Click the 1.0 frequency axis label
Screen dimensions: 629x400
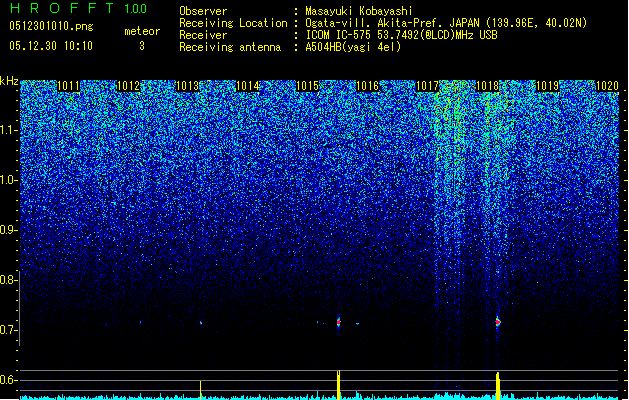click(8, 180)
